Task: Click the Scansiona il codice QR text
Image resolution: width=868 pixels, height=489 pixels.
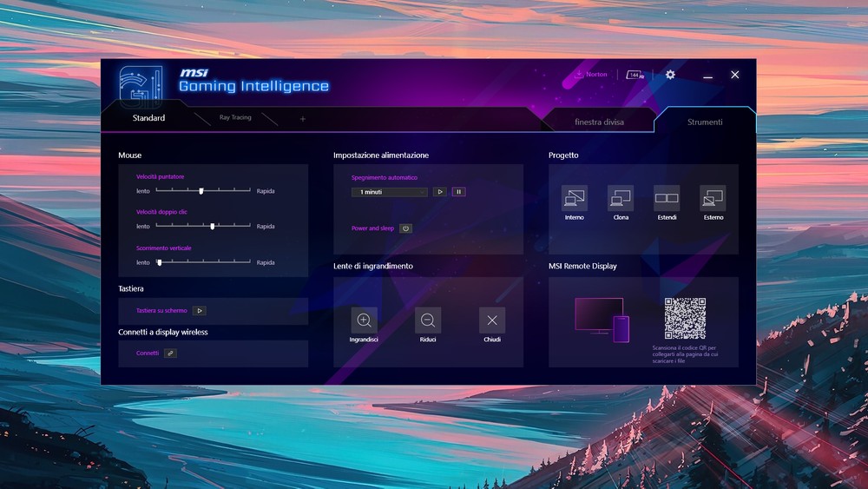Action: pyautogui.click(x=686, y=354)
